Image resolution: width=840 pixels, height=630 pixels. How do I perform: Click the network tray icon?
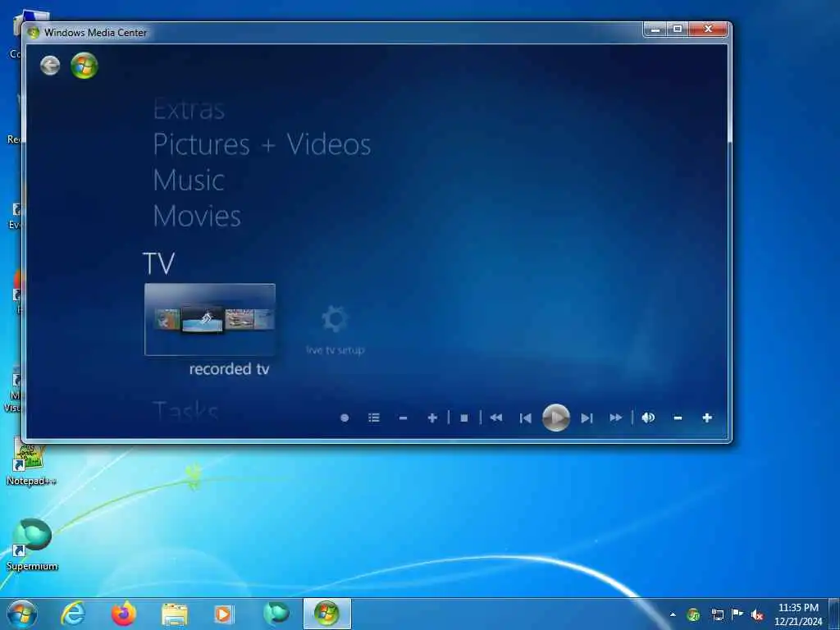coord(717,614)
